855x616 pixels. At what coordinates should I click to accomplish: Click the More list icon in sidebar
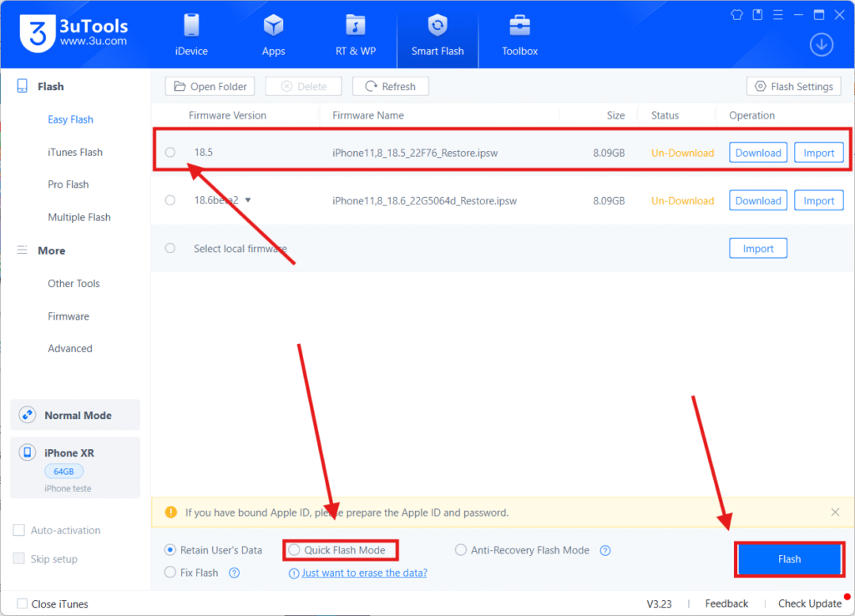23,250
